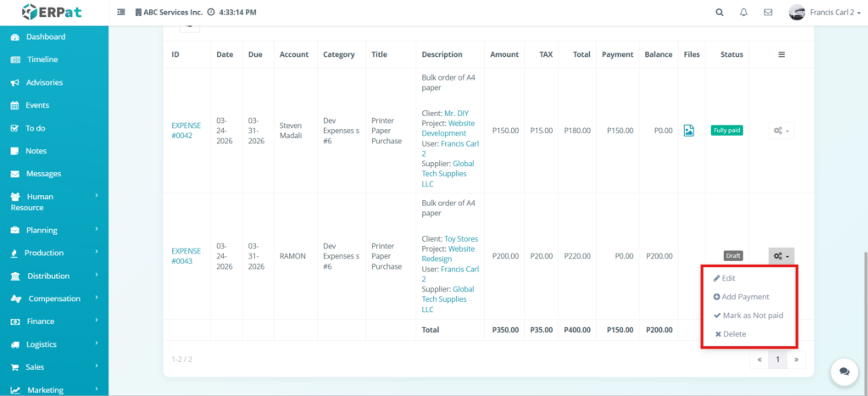Open the Francis Carl 2 user menu

coord(821,13)
